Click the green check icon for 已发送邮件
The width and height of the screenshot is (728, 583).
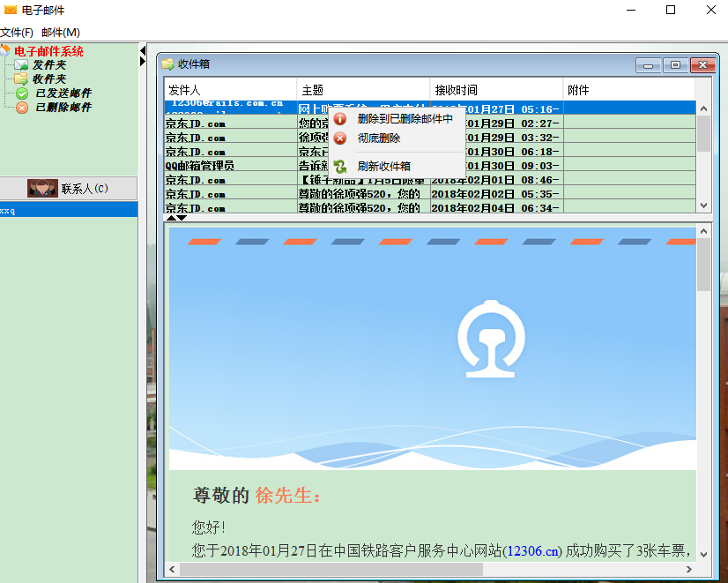click(22, 93)
